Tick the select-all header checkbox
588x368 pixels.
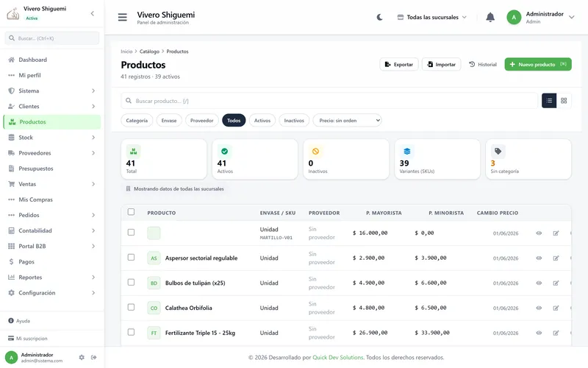tap(131, 212)
